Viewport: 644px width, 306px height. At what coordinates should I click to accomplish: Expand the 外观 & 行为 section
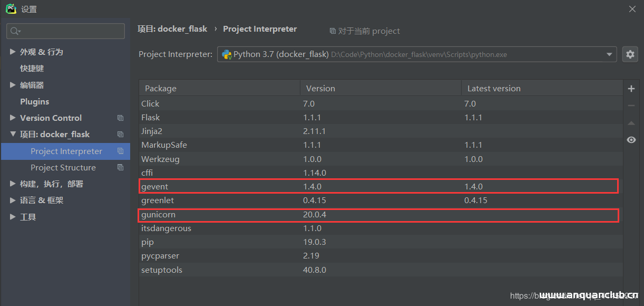(x=13, y=52)
